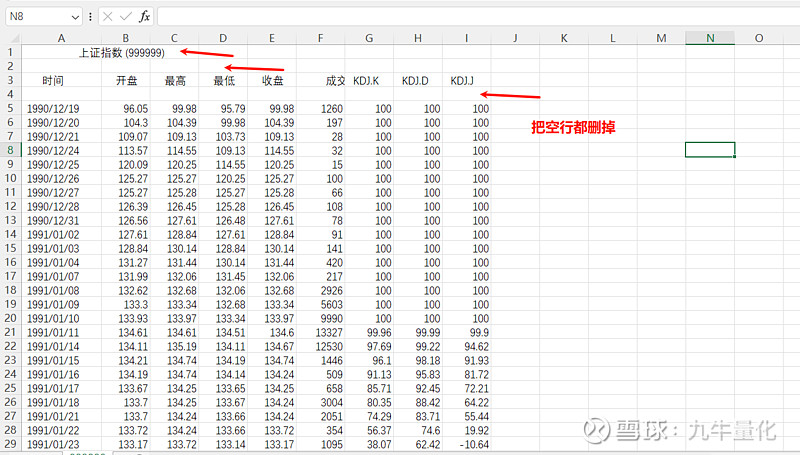Click the vertical dots handle beside Name Box
This screenshot has width=800, height=455.
[x=90, y=17]
